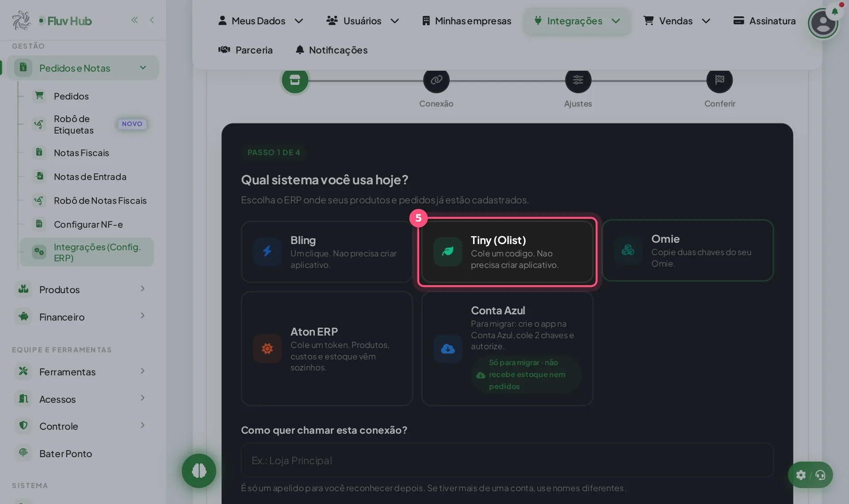The image size is (849, 504).
Task: Jump to the Conferir step flag icon
Action: pyautogui.click(x=719, y=80)
